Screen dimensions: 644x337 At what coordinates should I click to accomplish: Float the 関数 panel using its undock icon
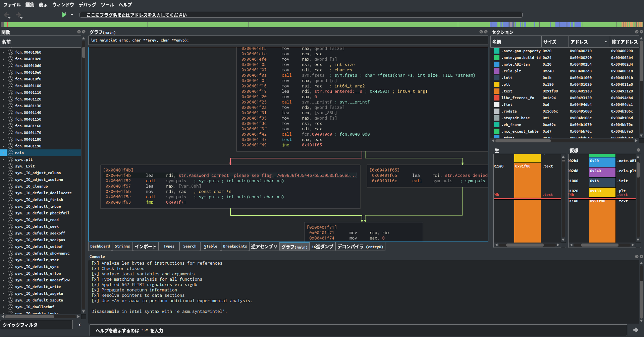point(79,32)
